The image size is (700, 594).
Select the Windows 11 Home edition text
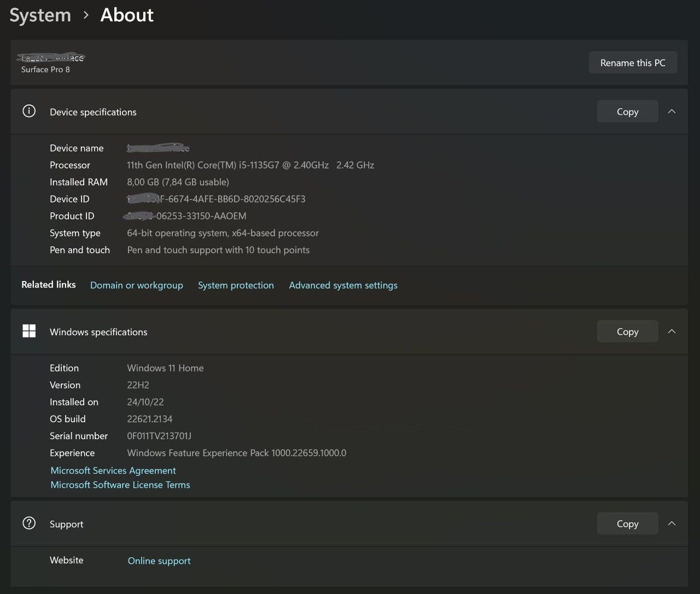165,368
